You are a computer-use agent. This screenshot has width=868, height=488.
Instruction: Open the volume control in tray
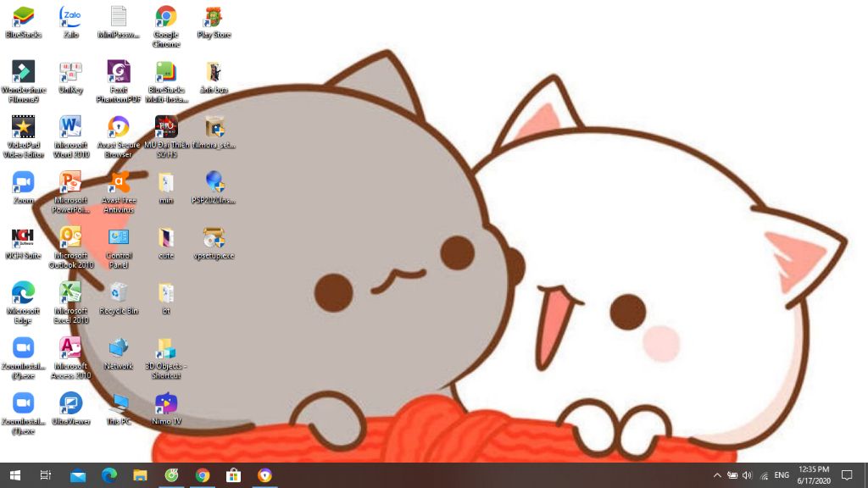pos(748,475)
